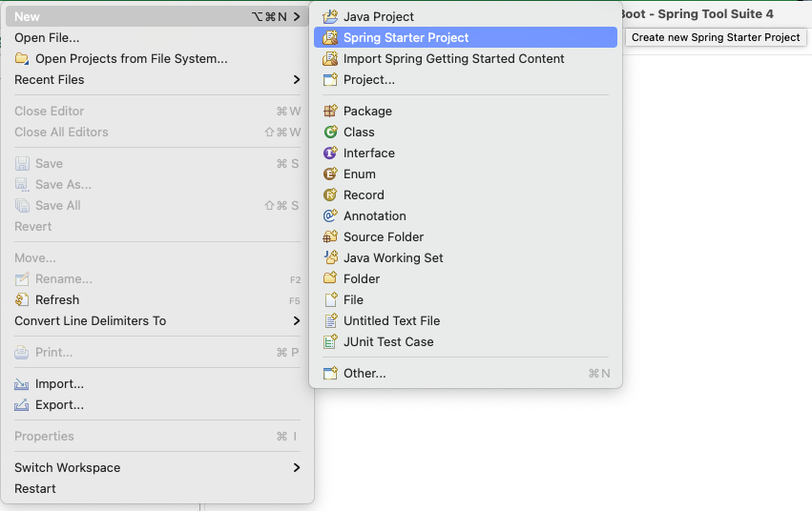Image resolution: width=812 pixels, height=511 pixels.
Task: Click the Save All icon
Action: point(22,205)
